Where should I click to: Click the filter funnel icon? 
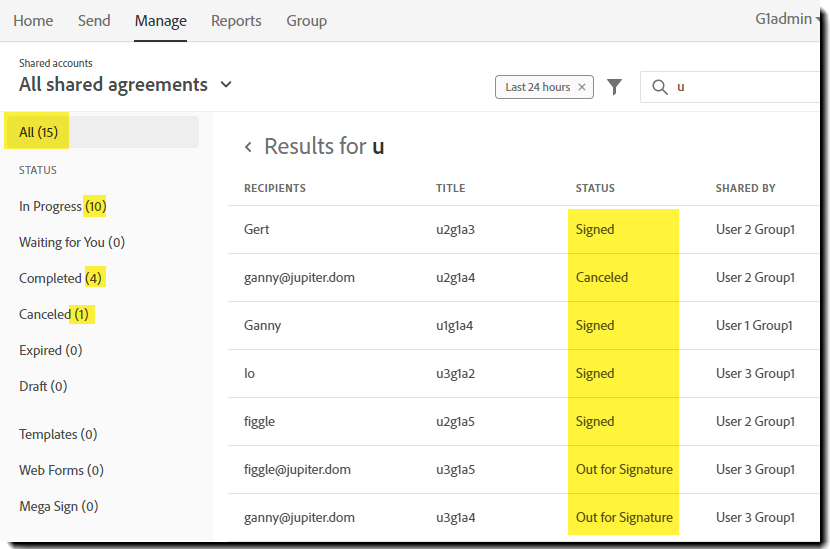(615, 87)
